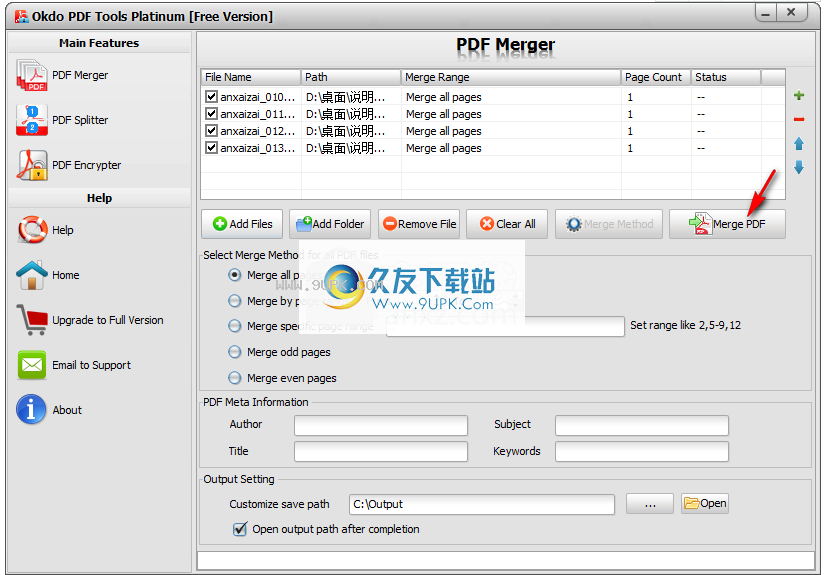Image resolution: width=824 pixels, height=575 pixels.
Task: Click the Help lifebuoy icon
Action: coord(32,230)
